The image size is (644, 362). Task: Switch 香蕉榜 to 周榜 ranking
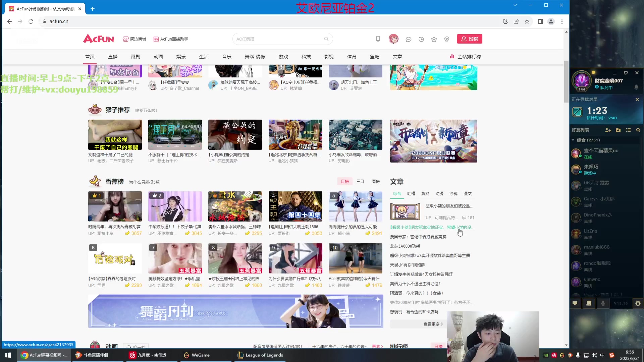click(376, 181)
